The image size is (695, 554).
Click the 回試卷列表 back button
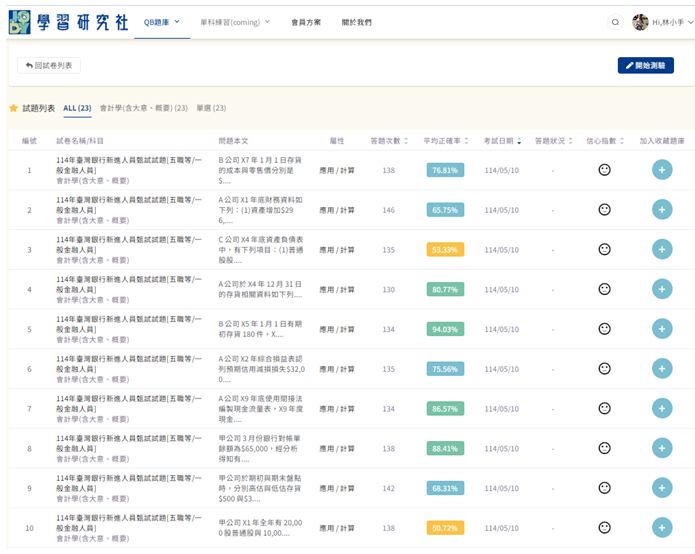[50, 65]
